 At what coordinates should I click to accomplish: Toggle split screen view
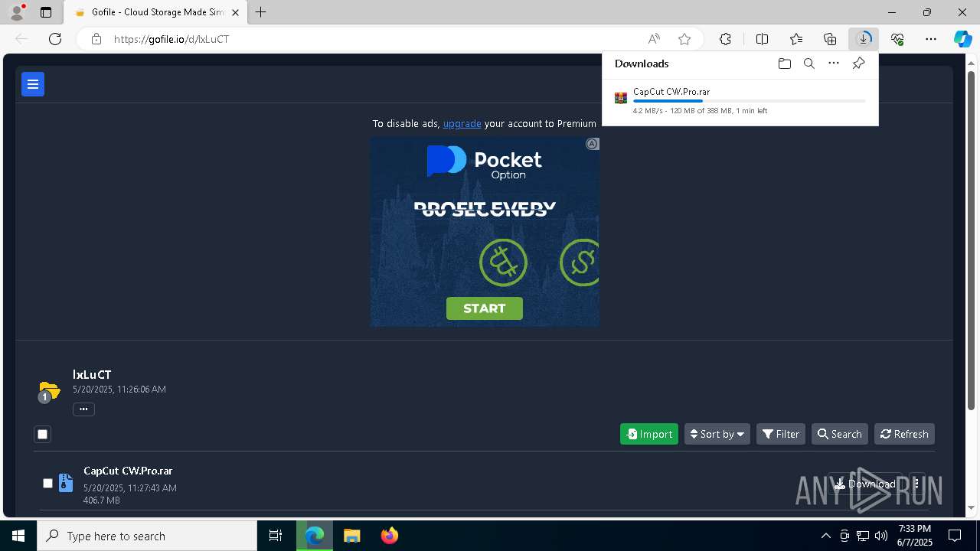point(762,39)
